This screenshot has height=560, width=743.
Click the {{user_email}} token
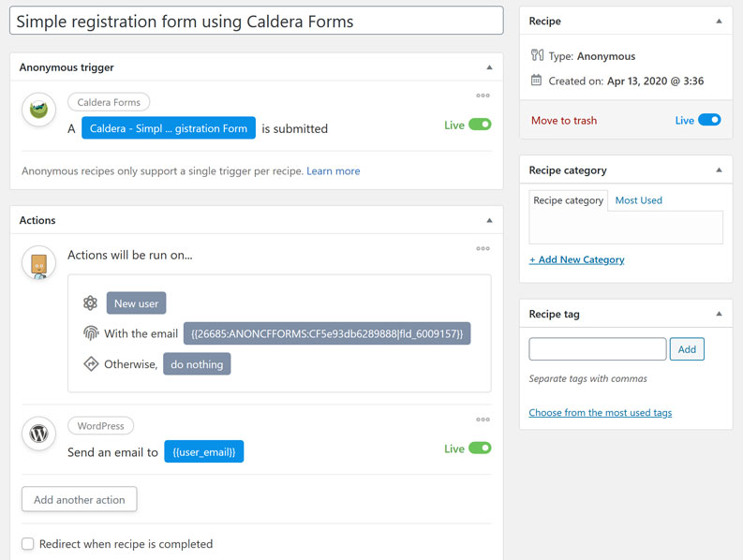pyautogui.click(x=203, y=451)
